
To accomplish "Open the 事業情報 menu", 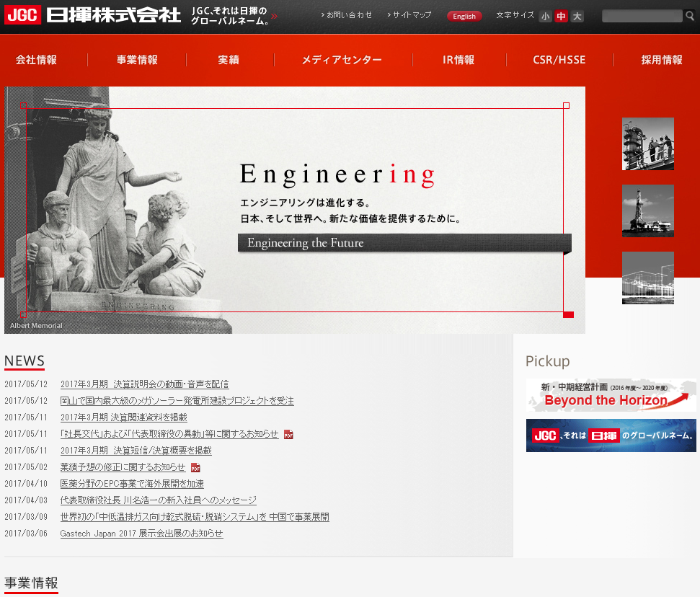I will pyautogui.click(x=137, y=60).
